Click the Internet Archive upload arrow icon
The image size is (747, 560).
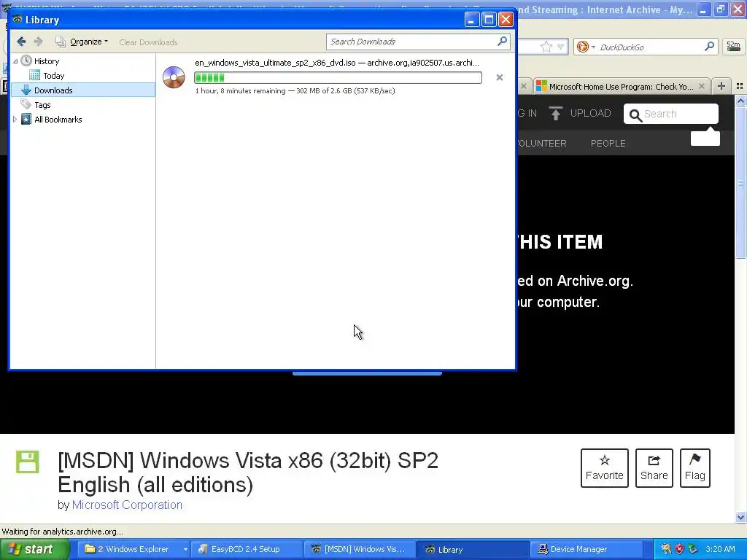pyautogui.click(x=555, y=113)
